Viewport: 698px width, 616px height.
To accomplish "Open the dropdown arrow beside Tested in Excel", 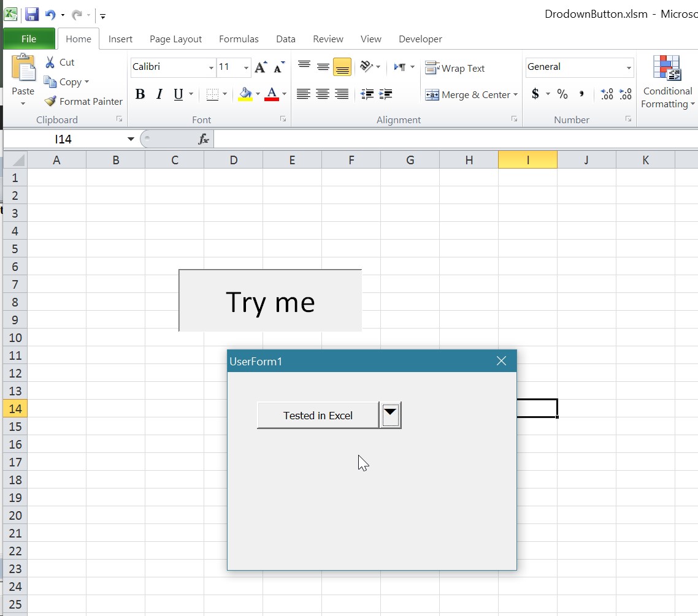I will pyautogui.click(x=391, y=415).
